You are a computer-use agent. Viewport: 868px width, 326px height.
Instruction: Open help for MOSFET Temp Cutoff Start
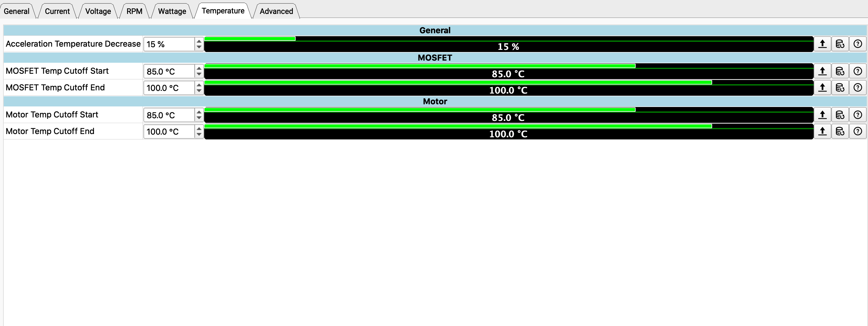click(858, 71)
